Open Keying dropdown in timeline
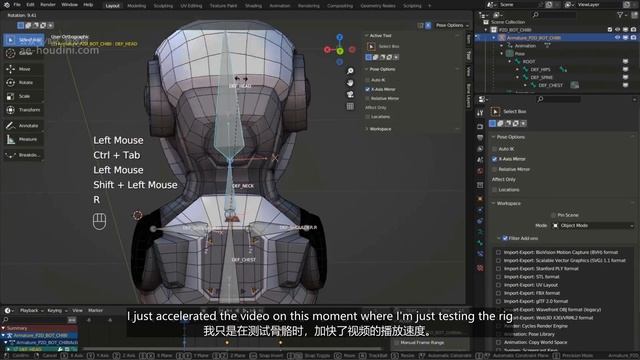Image resolution: width=640 pixels, height=360 pixels. point(57,311)
